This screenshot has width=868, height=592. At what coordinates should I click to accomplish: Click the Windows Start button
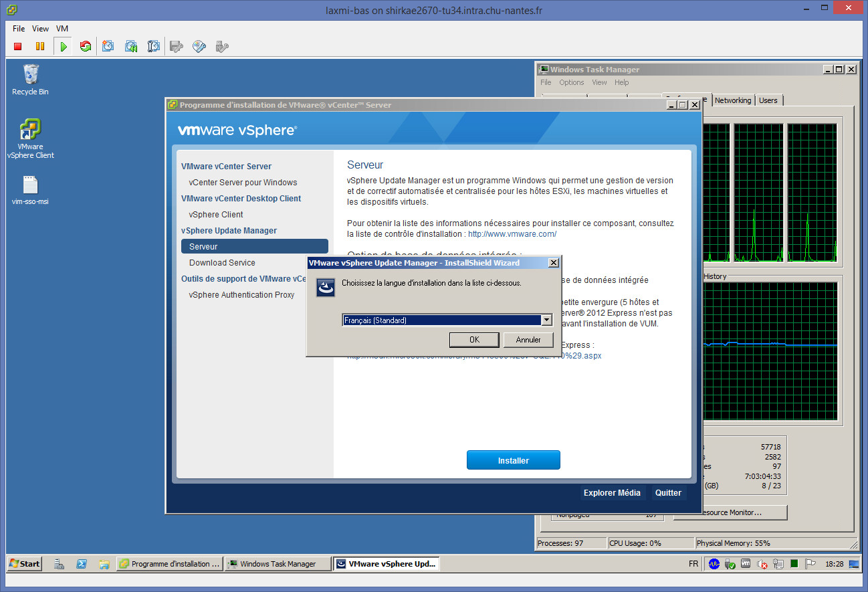tap(24, 564)
